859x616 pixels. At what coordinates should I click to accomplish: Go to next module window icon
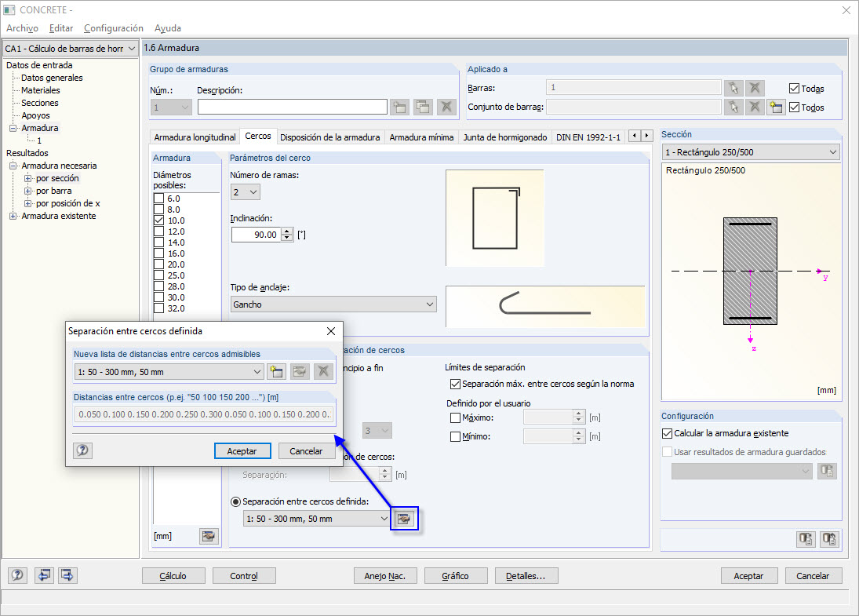coord(67,575)
